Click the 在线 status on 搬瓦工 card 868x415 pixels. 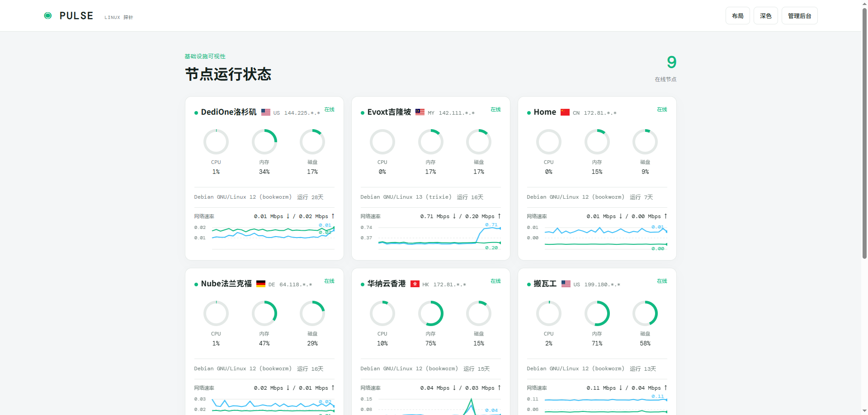(662, 281)
